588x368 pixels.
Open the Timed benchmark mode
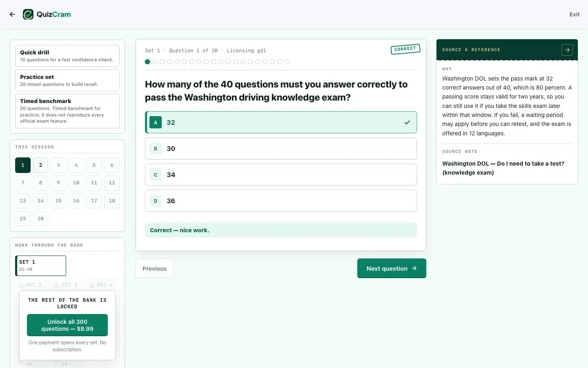point(67,111)
